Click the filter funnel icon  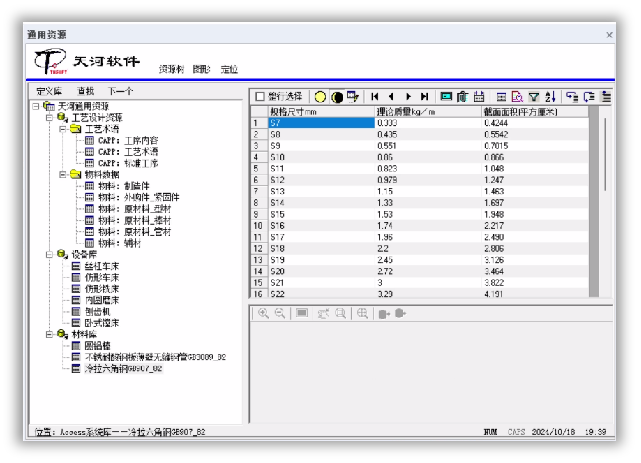tap(533, 97)
